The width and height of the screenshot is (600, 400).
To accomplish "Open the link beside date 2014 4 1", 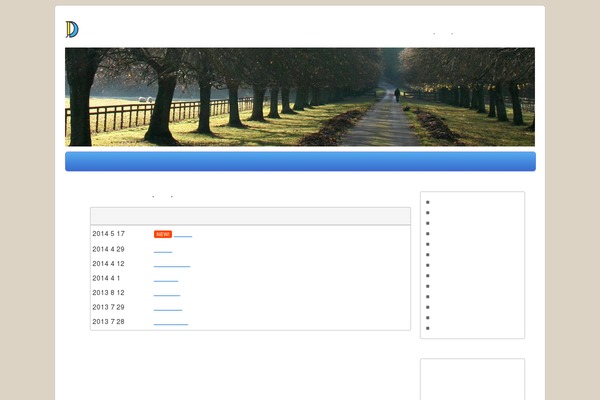I will 166,279.
